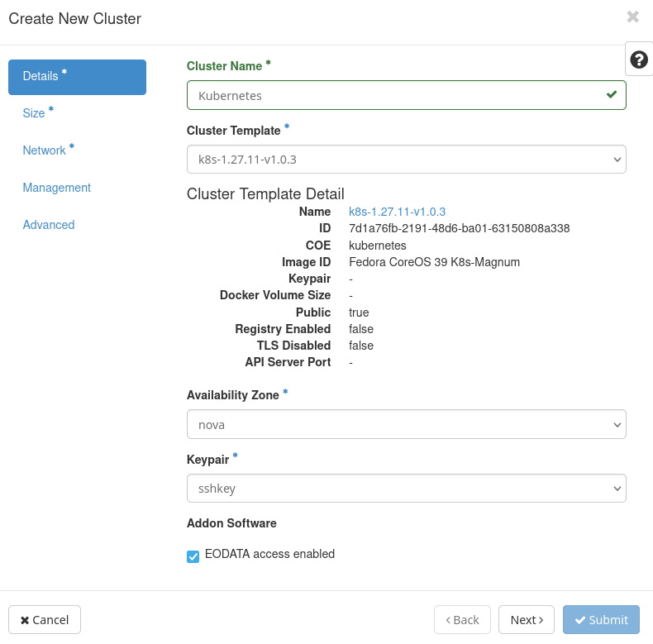This screenshot has height=644, width=653.
Task: Click the Next button
Action: point(527,620)
